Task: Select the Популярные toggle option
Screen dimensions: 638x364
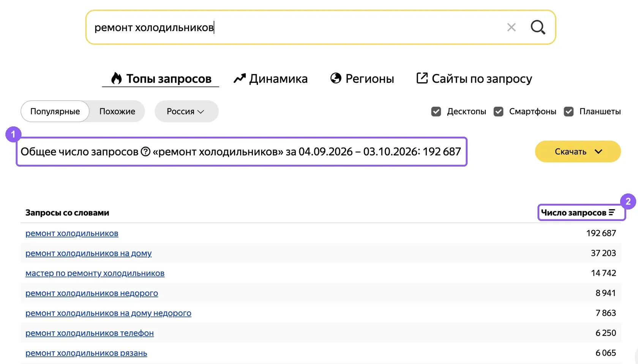Action: (55, 111)
